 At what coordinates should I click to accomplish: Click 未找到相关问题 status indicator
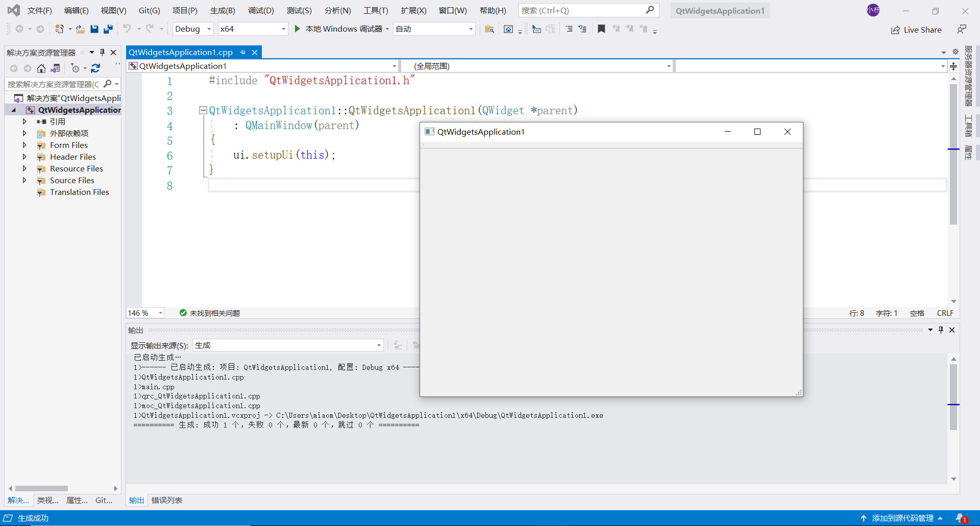(x=210, y=313)
